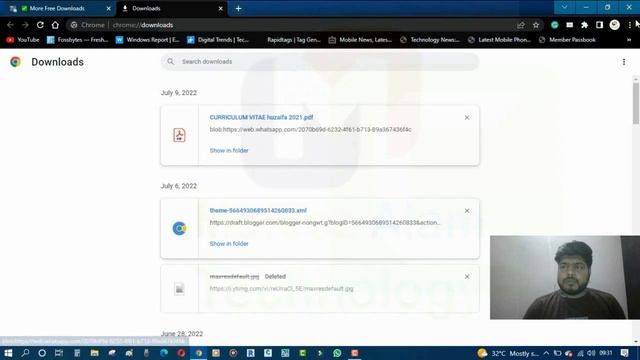Open the Technology News bookmark
Image resolution: width=640 pixels, height=360 pixels.
[x=430, y=40]
